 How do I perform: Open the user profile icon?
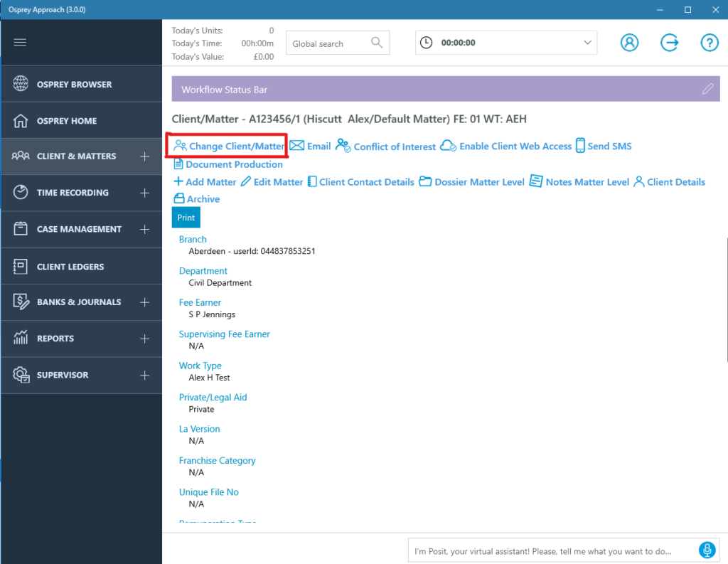point(629,43)
